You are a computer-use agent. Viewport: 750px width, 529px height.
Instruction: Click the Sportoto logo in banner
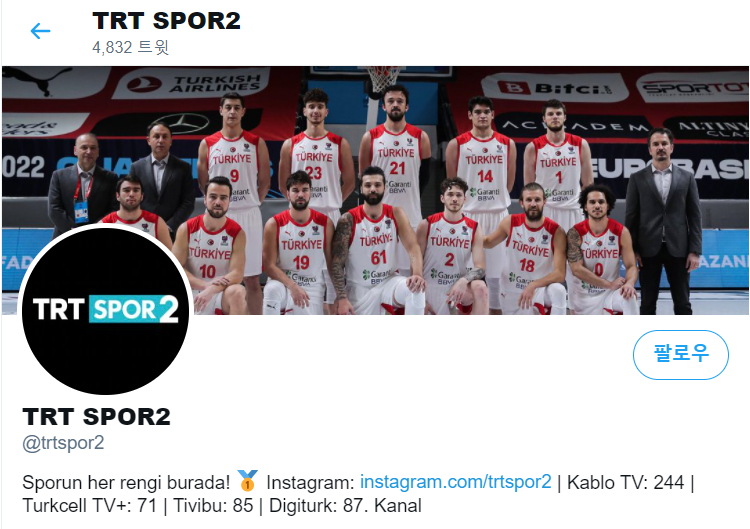[x=693, y=87]
